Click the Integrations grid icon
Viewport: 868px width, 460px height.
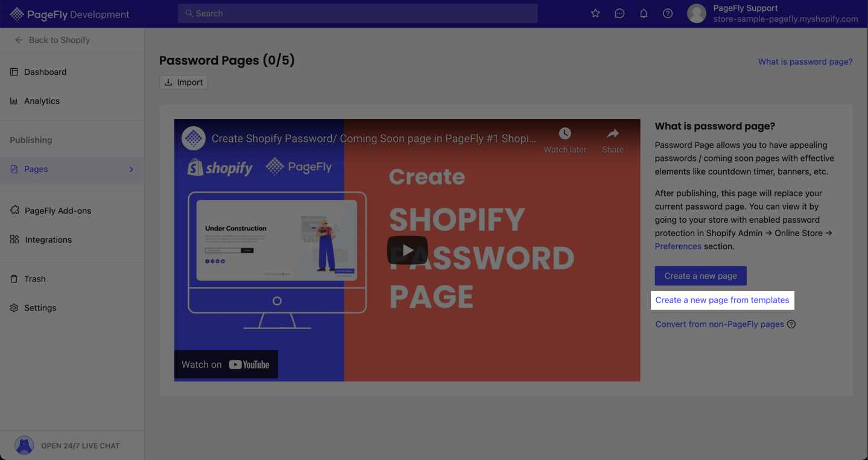tap(14, 239)
